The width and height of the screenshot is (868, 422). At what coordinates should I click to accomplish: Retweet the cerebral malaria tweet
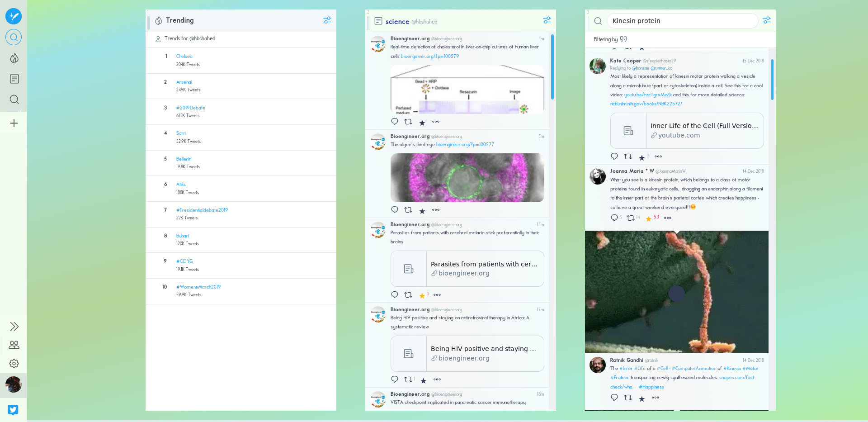tap(408, 295)
